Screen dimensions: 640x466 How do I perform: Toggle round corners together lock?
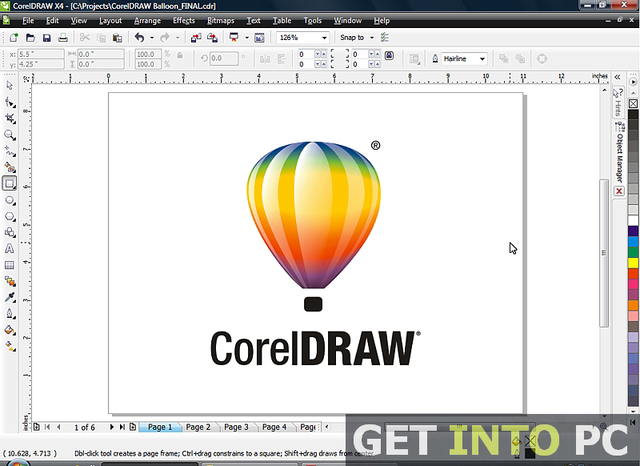point(389,55)
